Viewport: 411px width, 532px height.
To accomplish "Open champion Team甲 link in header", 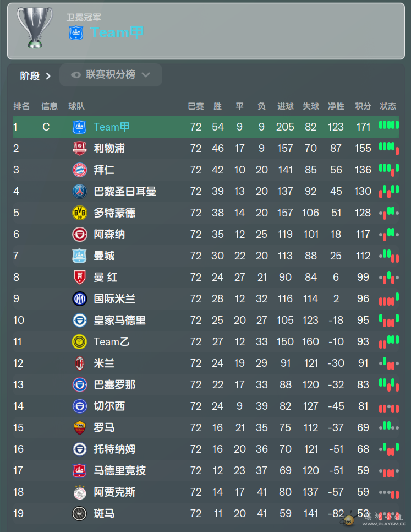I will (117, 32).
